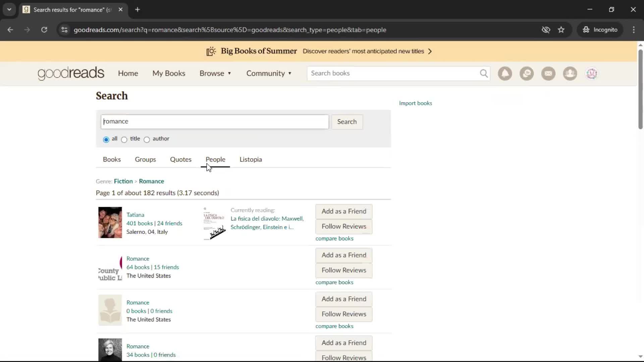Select the 'all' radio button
Screen dimensions: 644x362
click(x=106, y=139)
